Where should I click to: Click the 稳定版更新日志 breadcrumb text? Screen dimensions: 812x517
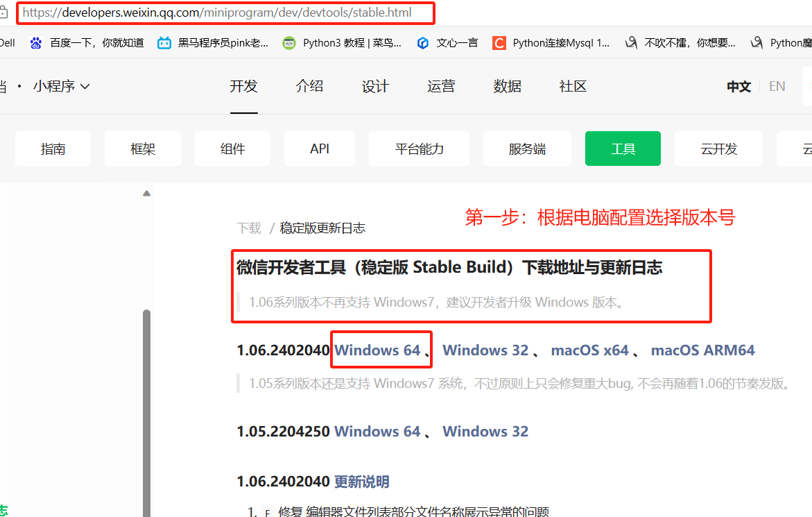322,228
